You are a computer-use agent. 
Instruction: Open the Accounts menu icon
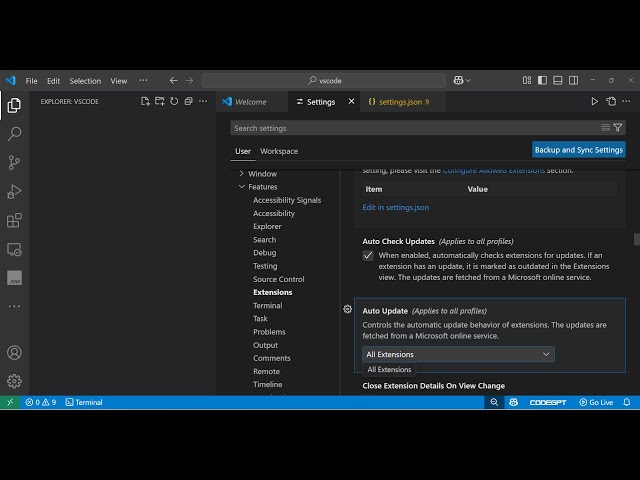(14, 353)
